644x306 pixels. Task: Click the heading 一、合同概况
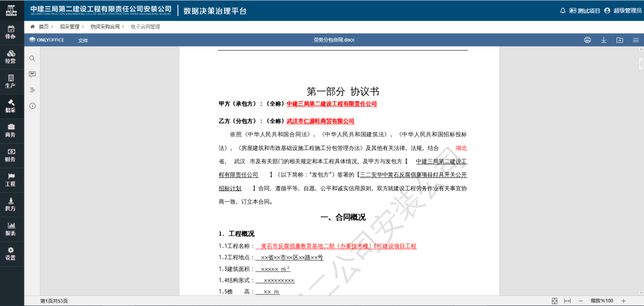point(343,217)
